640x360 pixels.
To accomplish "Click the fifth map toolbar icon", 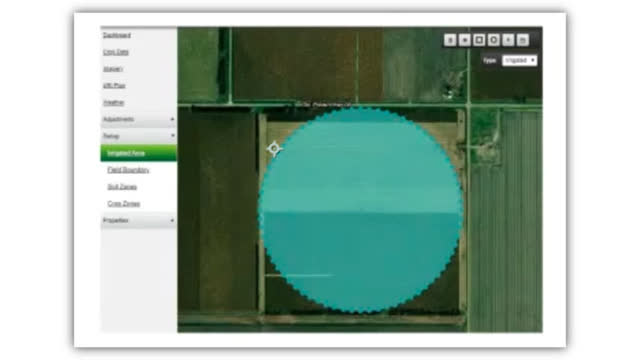I will pyautogui.click(x=508, y=40).
